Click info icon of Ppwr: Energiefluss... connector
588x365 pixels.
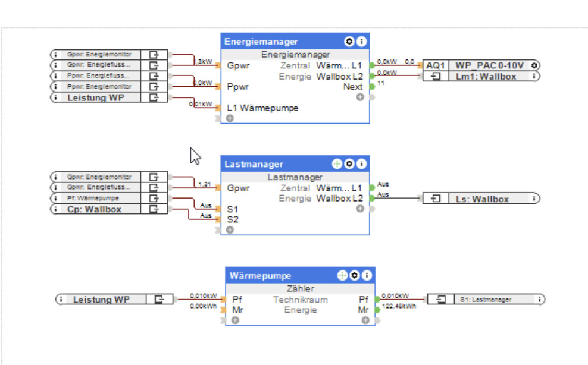pos(55,75)
